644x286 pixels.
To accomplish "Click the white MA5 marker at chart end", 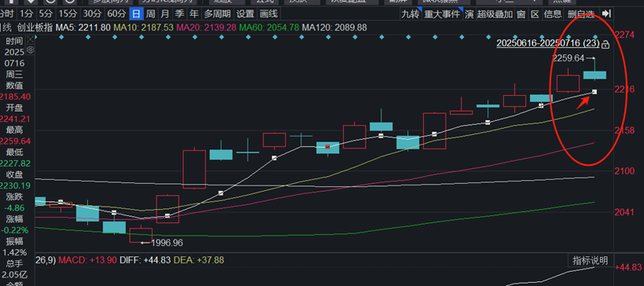I will point(594,91).
